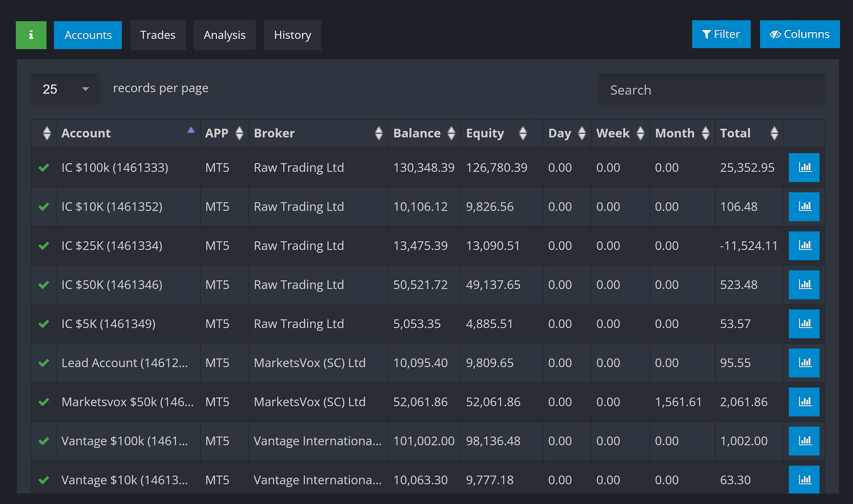Open chart for IC $25K account
The width and height of the screenshot is (853, 504).
(x=804, y=246)
